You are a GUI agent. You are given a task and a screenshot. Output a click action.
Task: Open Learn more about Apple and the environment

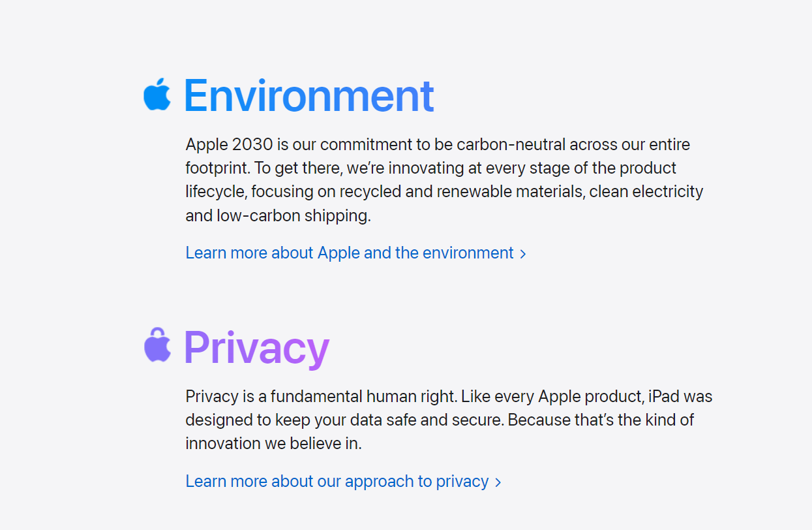(355, 253)
